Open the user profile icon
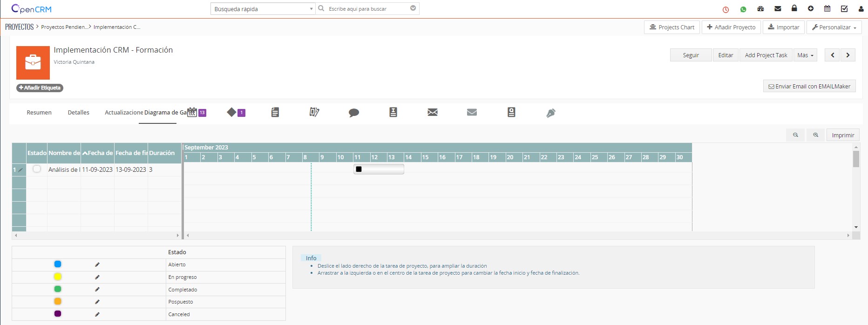The image size is (868, 325). coord(861,9)
